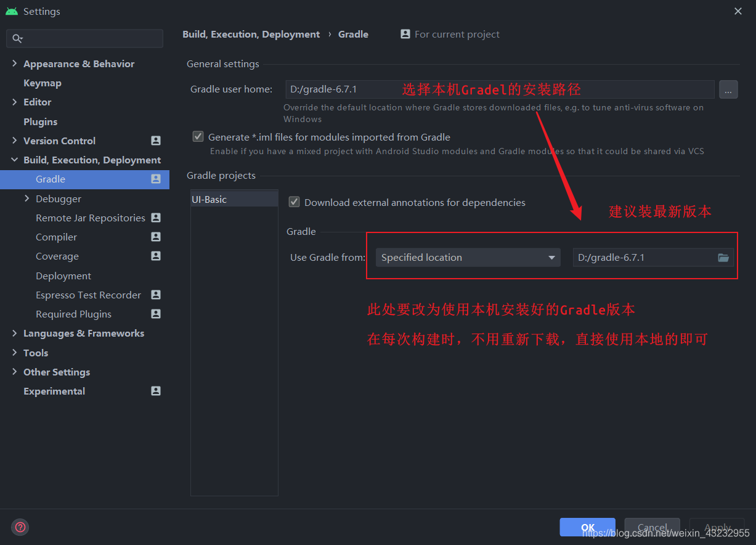Click the Android Studio logo in title bar
Image resolution: width=756 pixels, height=545 pixels.
pyautogui.click(x=12, y=11)
